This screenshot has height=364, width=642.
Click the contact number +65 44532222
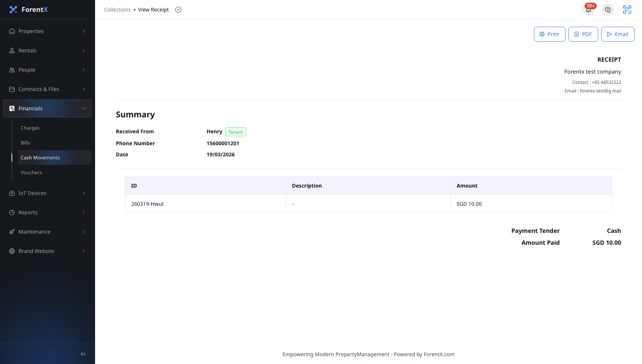point(606,82)
